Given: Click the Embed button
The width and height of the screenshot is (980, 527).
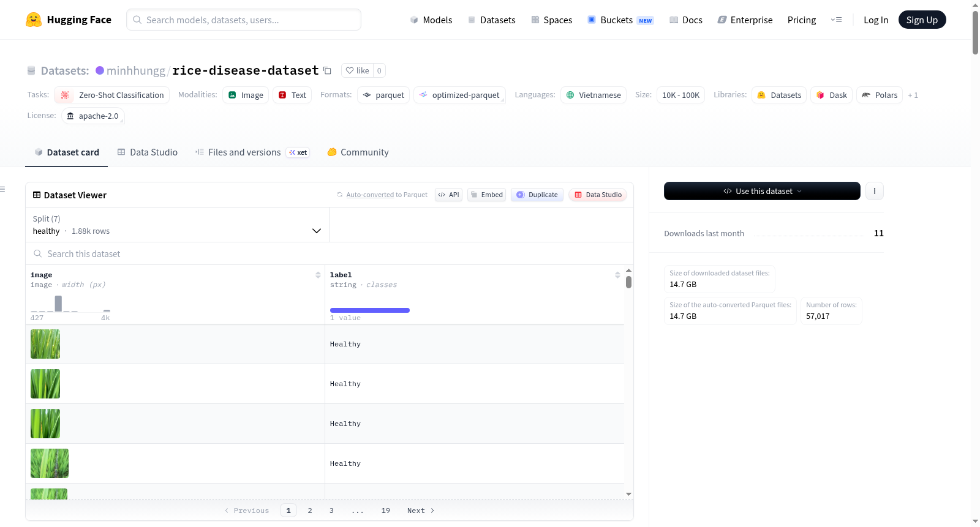Looking at the screenshot, I should click(x=486, y=195).
